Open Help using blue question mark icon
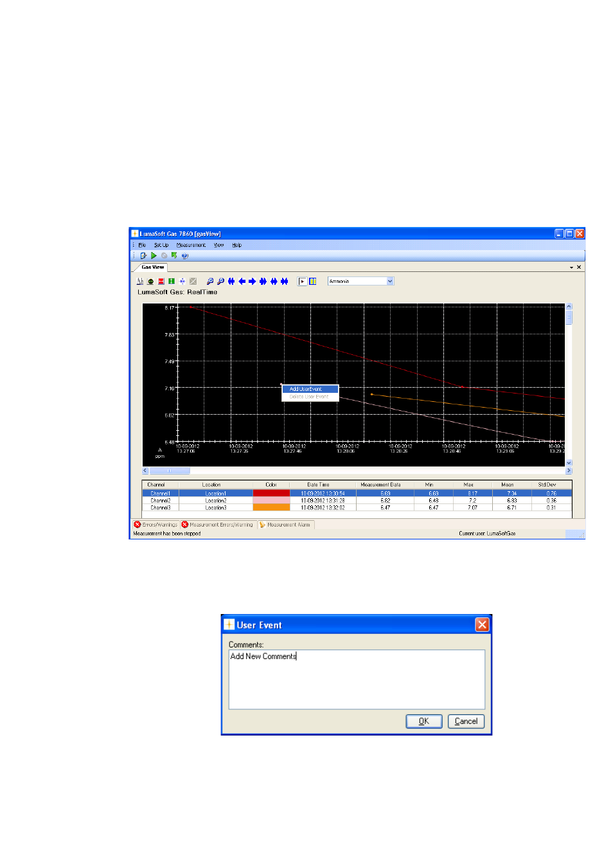Image resolution: width=613 pixels, height=868 pixels. tap(184, 255)
